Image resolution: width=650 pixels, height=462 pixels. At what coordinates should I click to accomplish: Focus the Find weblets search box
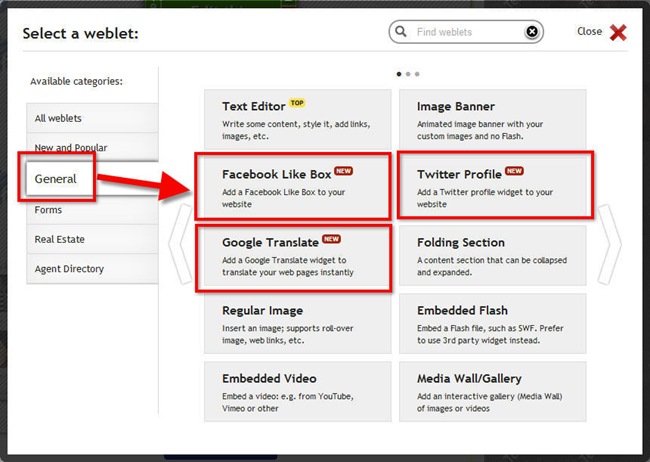(x=466, y=32)
